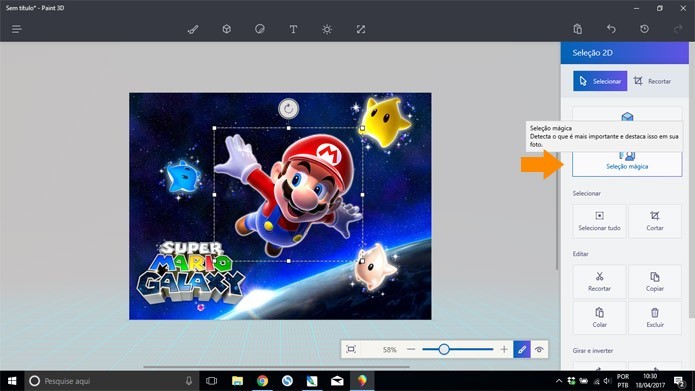Click the Seleção mágica button
Viewport: 695px width, 391px height.
point(627,163)
